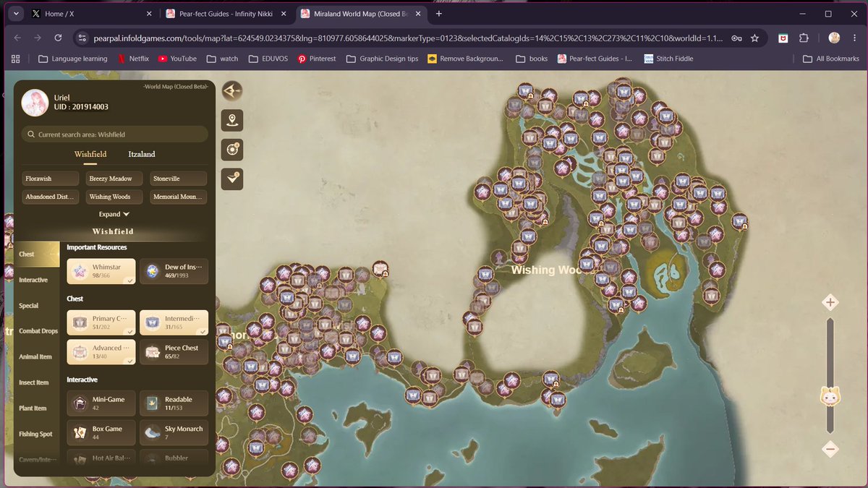Open the saved passwords key icon
Image resolution: width=868 pixels, height=488 pixels.
(x=736, y=38)
